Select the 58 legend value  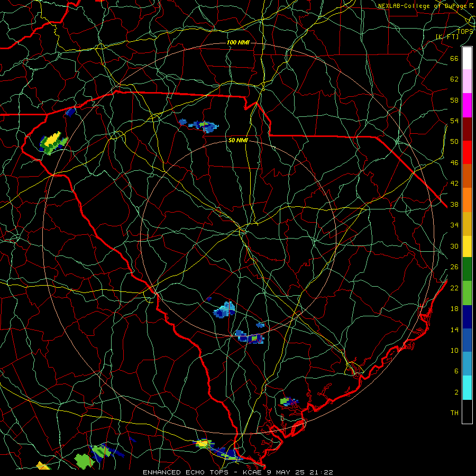454,100
